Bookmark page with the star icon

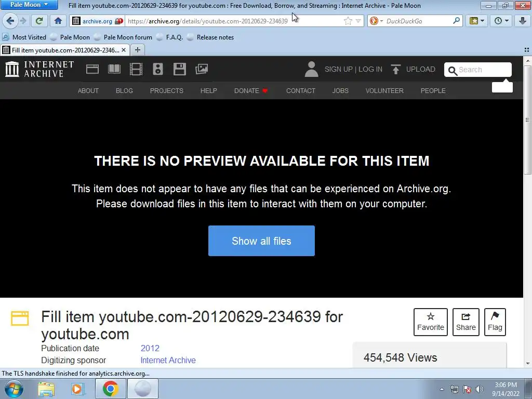point(348,21)
